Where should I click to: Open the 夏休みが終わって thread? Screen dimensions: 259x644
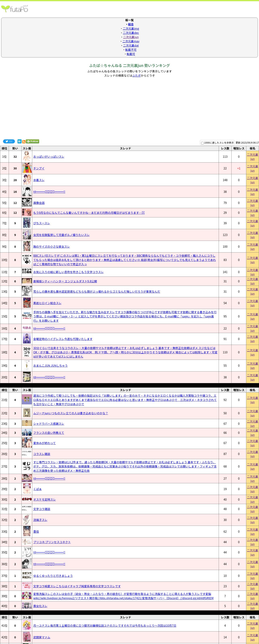(45, 443)
